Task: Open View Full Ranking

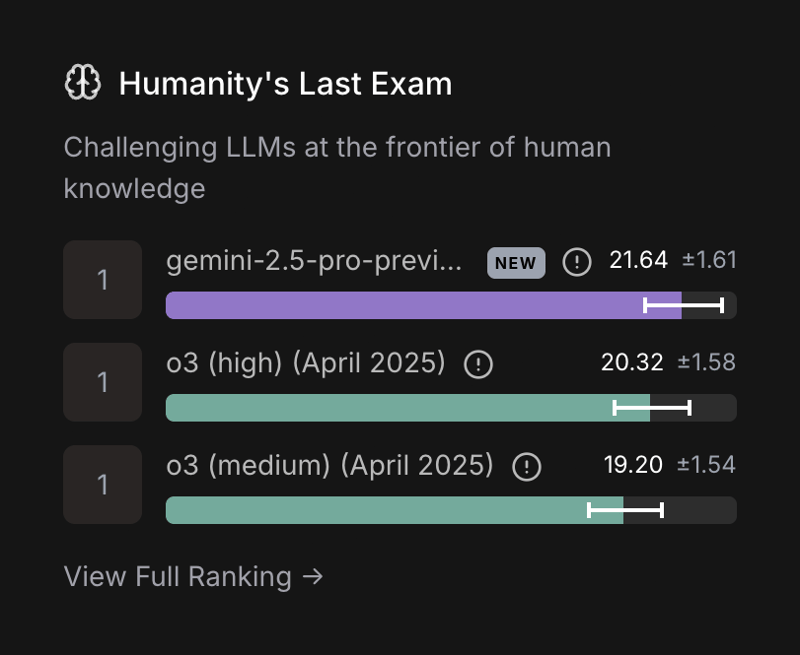Action: click(x=180, y=576)
